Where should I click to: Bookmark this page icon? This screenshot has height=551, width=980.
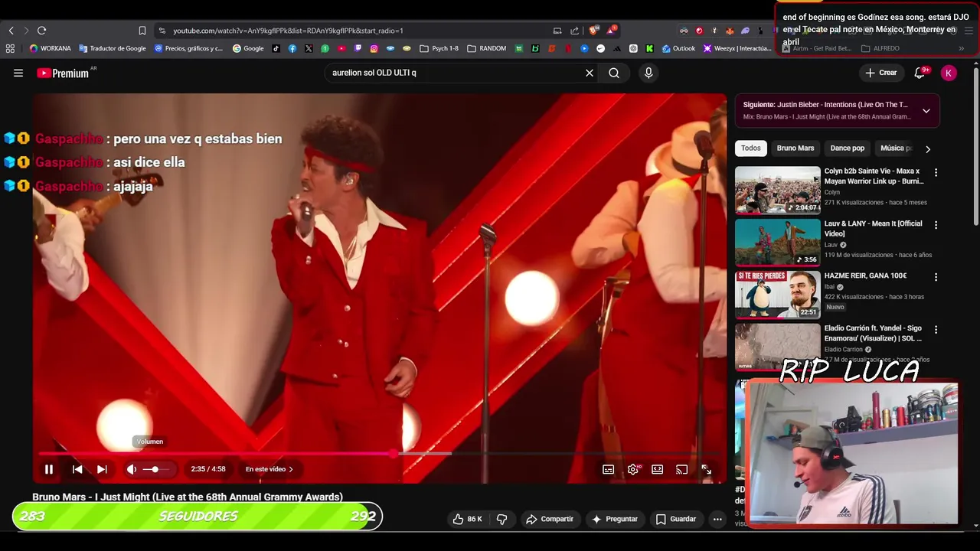pyautogui.click(x=142, y=31)
